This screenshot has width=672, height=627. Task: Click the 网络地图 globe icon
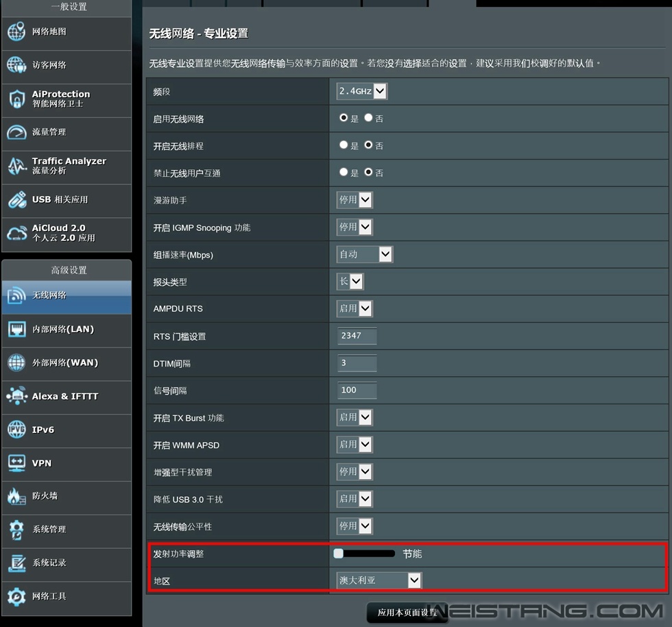[16, 32]
